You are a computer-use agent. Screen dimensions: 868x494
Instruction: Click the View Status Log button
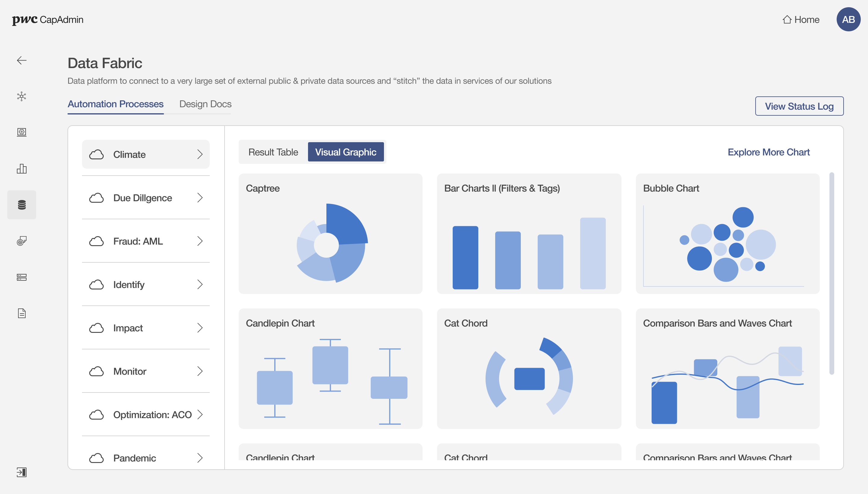(799, 106)
